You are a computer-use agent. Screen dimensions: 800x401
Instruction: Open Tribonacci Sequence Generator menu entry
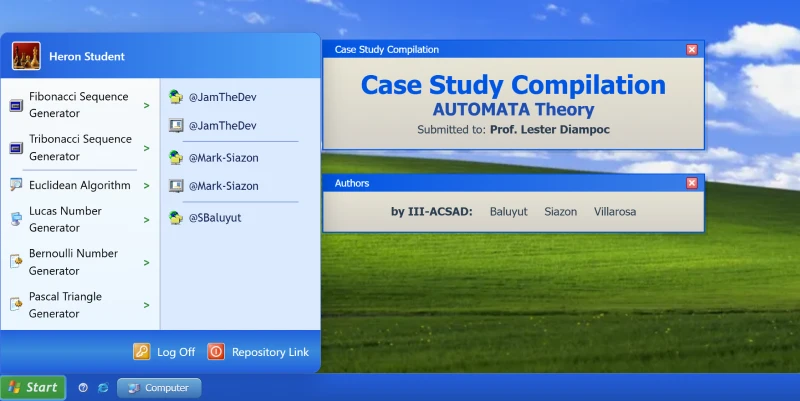[80, 148]
